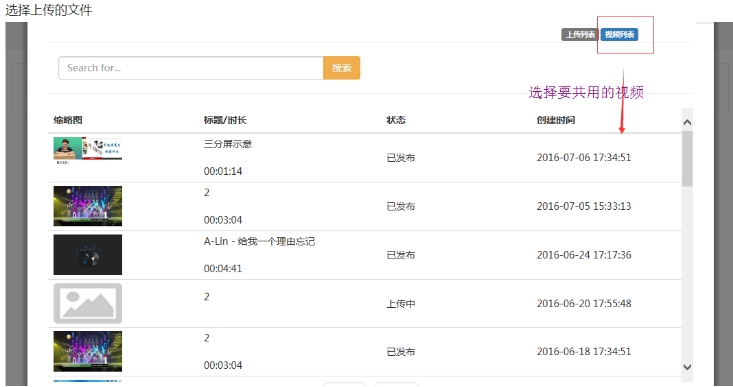
Task: Click the orange 搜索 button
Action: point(342,68)
